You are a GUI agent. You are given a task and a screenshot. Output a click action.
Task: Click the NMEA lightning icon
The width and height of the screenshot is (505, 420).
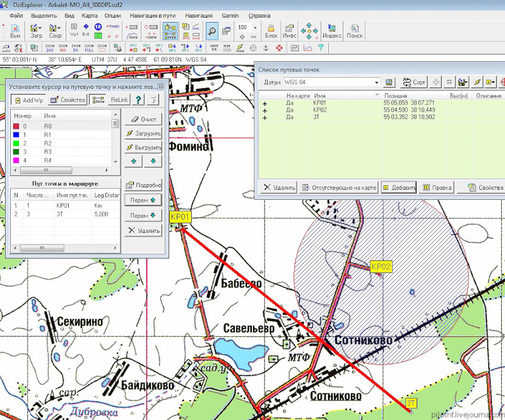(x=240, y=49)
